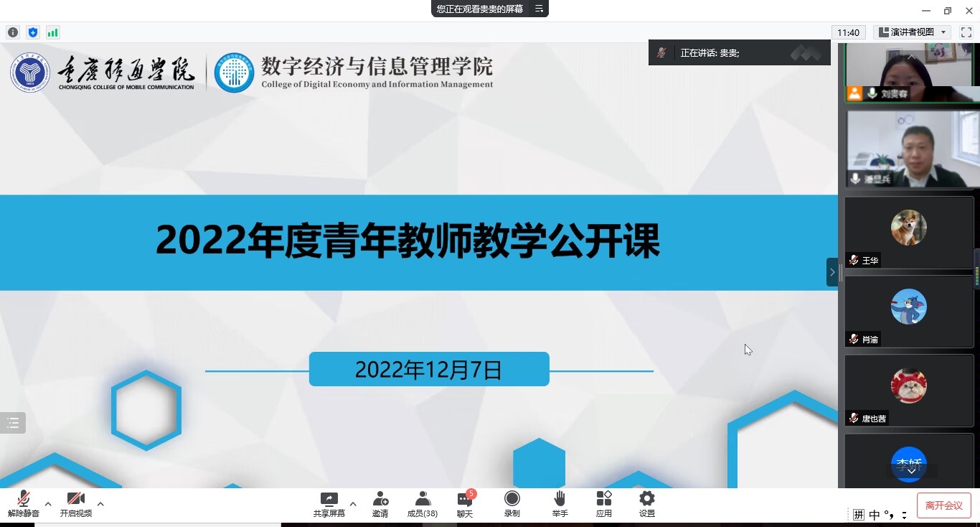Image resolution: width=980 pixels, height=527 pixels.
Task: Turn on camera via 开启视频
Action: coord(75,500)
